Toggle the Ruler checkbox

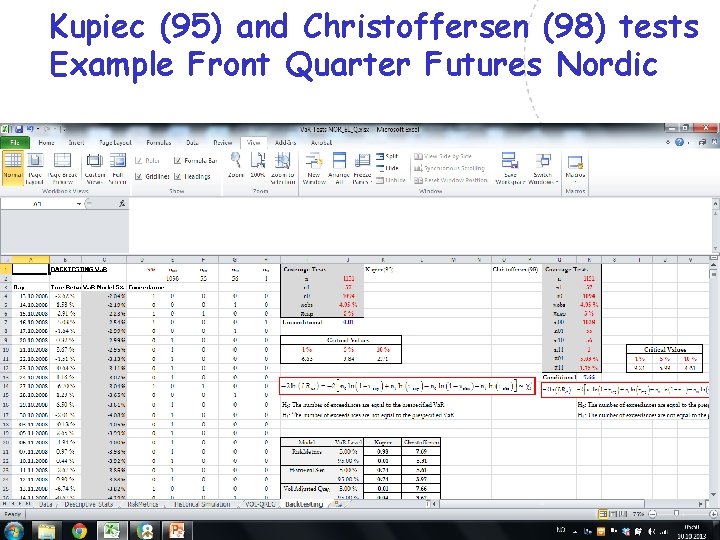(x=147, y=161)
